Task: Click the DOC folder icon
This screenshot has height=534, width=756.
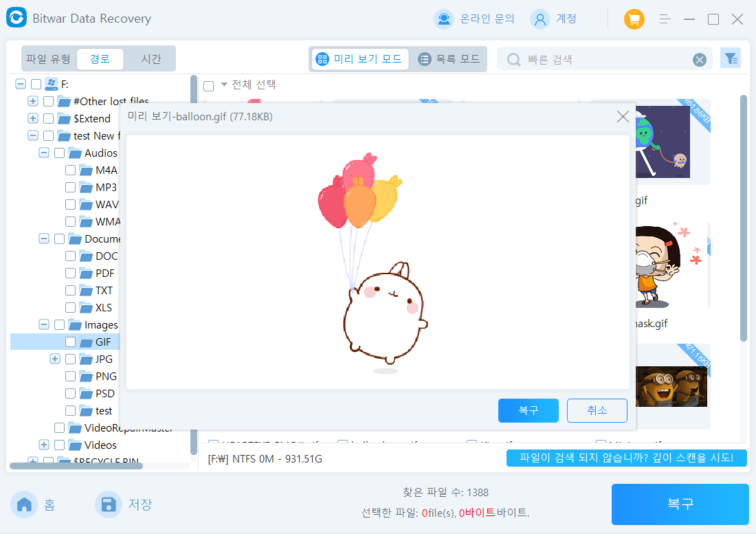Action: (x=87, y=256)
